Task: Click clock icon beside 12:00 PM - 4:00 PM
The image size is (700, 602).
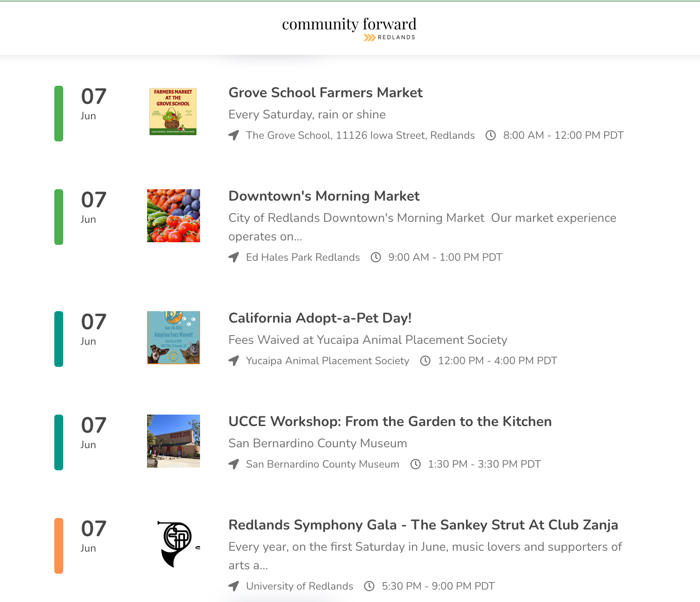Action: [425, 361]
